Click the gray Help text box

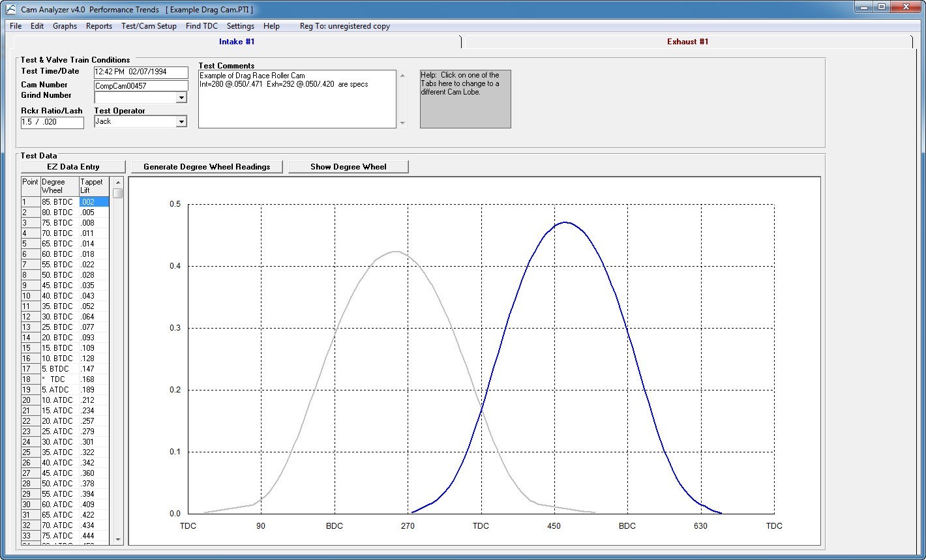(x=465, y=99)
